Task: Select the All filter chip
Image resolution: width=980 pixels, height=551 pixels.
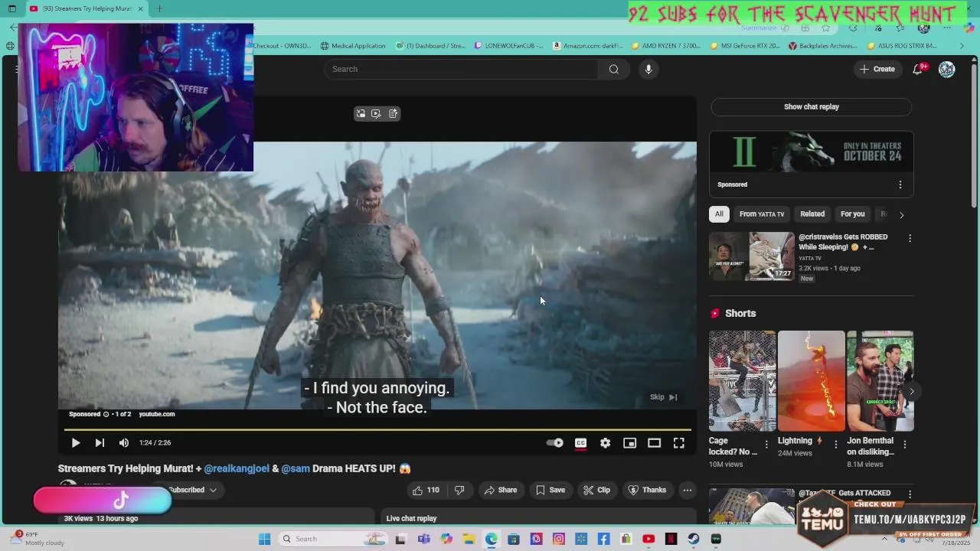Action: tap(719, 214)
